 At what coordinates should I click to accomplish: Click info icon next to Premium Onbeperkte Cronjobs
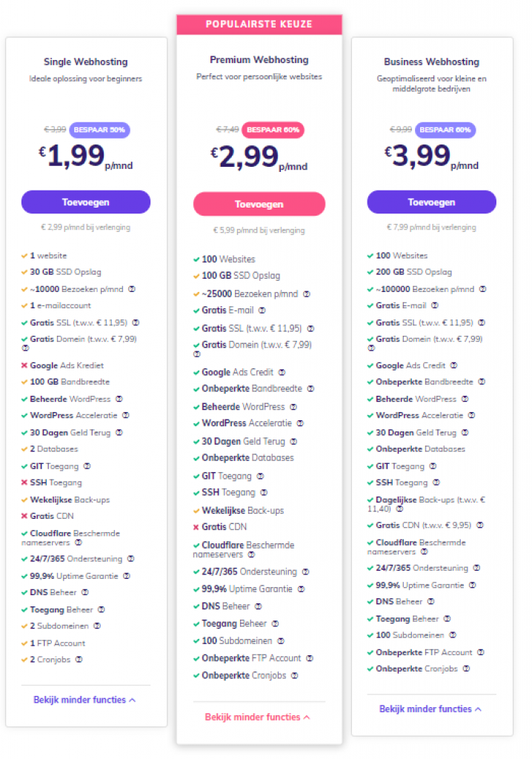(294, 675)
